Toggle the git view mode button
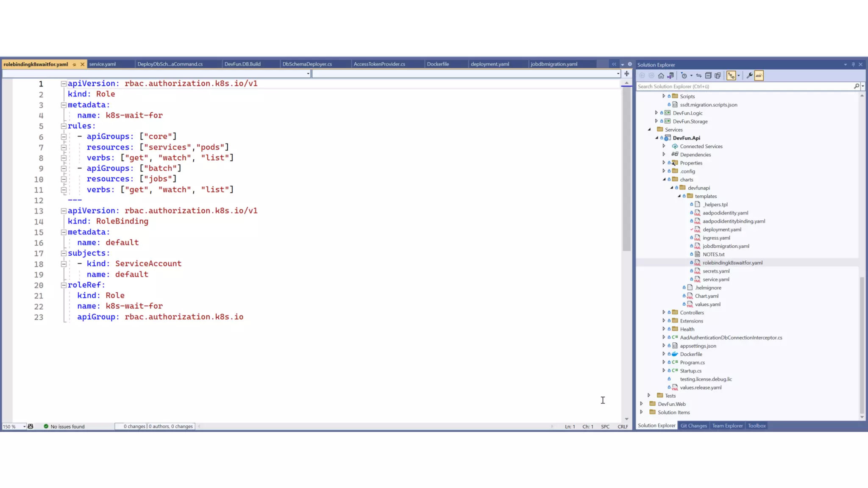The height and width of the screenshot is (488, 868). [731, 76]
